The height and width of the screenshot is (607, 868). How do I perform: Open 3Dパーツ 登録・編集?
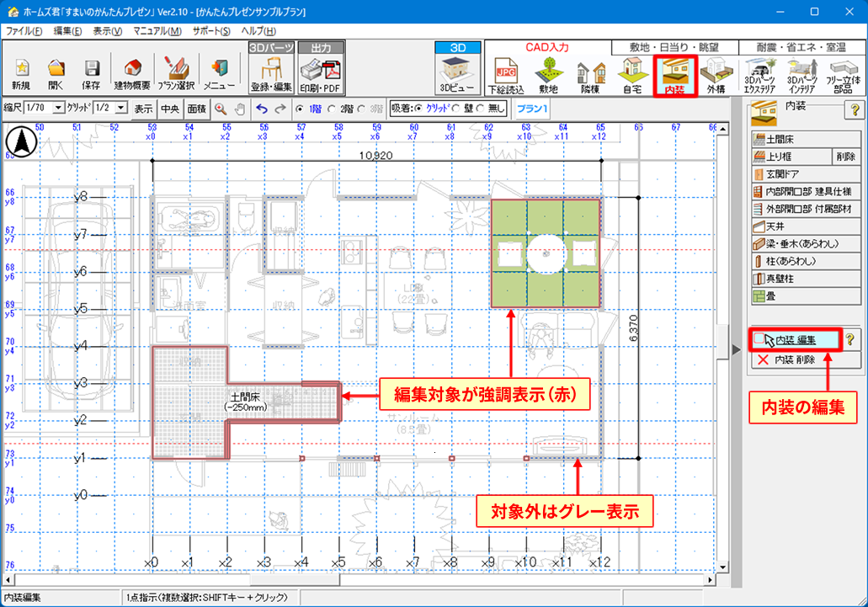click(271, 74)
